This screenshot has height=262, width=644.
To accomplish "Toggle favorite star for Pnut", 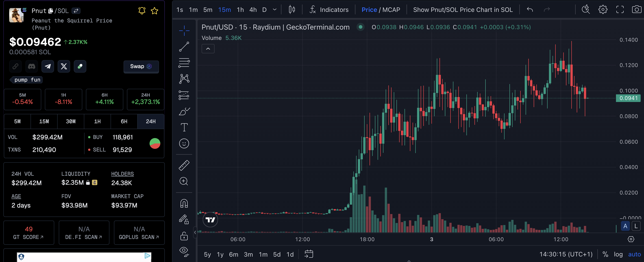I will click(x=154, y=11).
